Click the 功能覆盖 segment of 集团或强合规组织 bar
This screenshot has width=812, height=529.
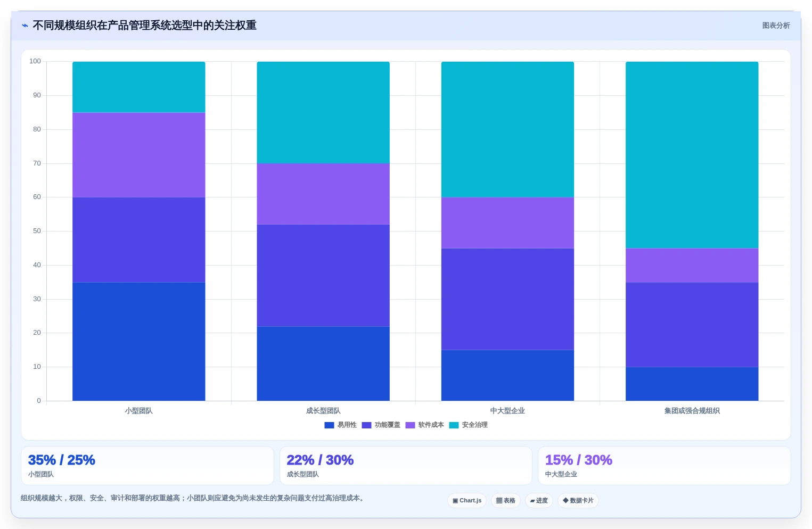pos(692,325)
